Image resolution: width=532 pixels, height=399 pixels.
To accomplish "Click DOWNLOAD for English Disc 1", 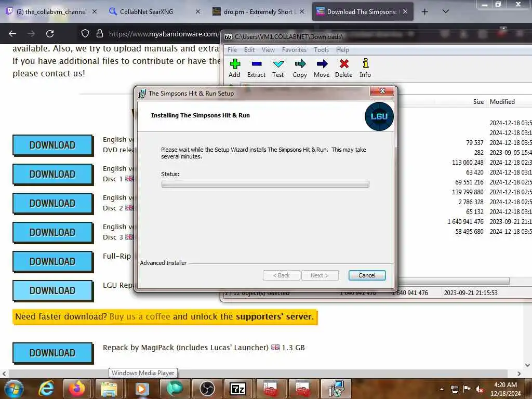I will click(x=52, y=175).
